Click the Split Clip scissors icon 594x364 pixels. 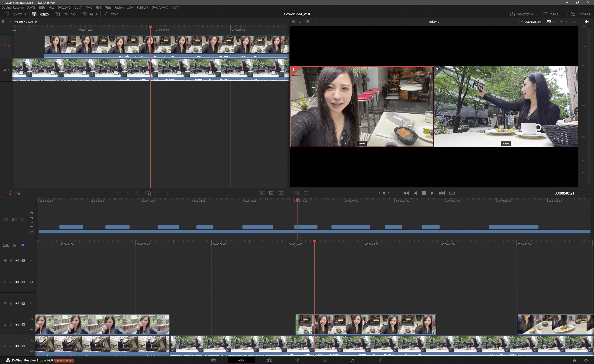pos(14,245)
